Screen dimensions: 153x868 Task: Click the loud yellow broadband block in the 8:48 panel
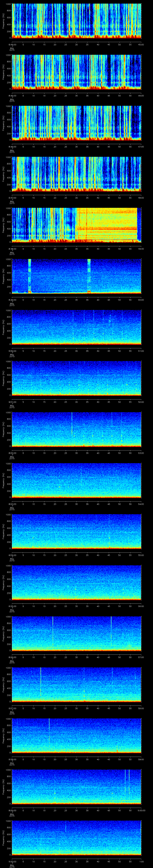[x=107, y=225]
